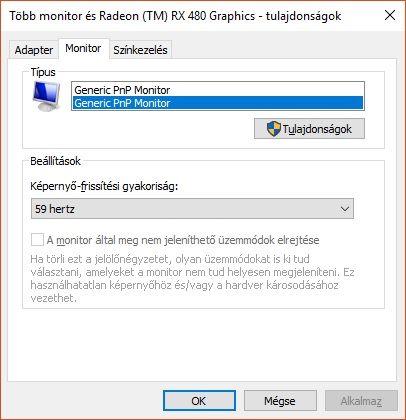Click the 'A monitor által meg nem jeleníthető' label
The width and height of the screenshot is (406, 420).
click(x=183, y=240)
